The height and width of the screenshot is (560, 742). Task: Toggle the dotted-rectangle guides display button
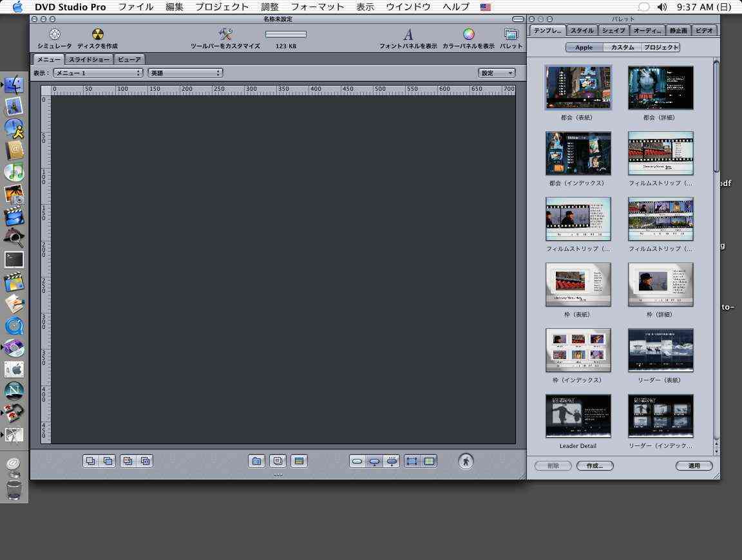point(412,461)
